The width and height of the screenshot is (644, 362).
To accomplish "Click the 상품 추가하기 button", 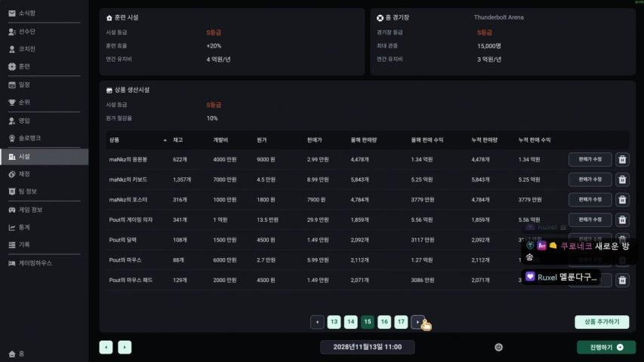I will pyautogui.click(x=602, y=322).
